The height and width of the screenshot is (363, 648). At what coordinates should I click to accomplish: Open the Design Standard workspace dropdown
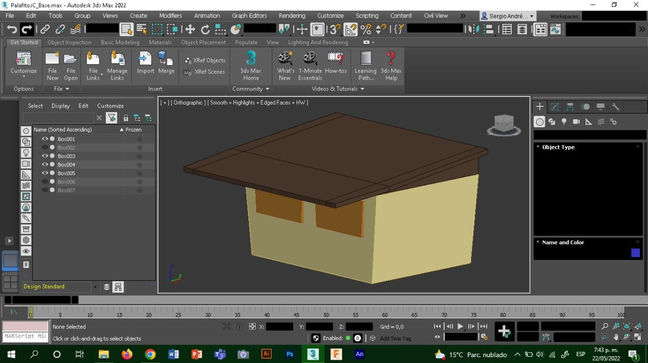(x=60, y=287)
